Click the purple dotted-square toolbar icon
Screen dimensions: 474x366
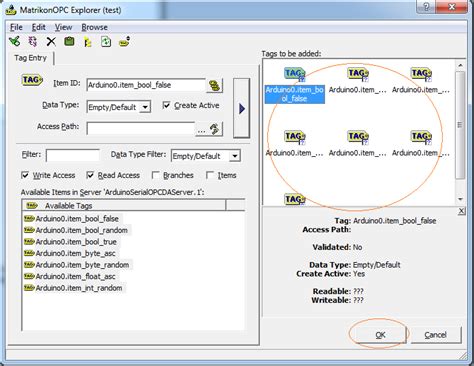pyautogui.click(x=33, y=41)
